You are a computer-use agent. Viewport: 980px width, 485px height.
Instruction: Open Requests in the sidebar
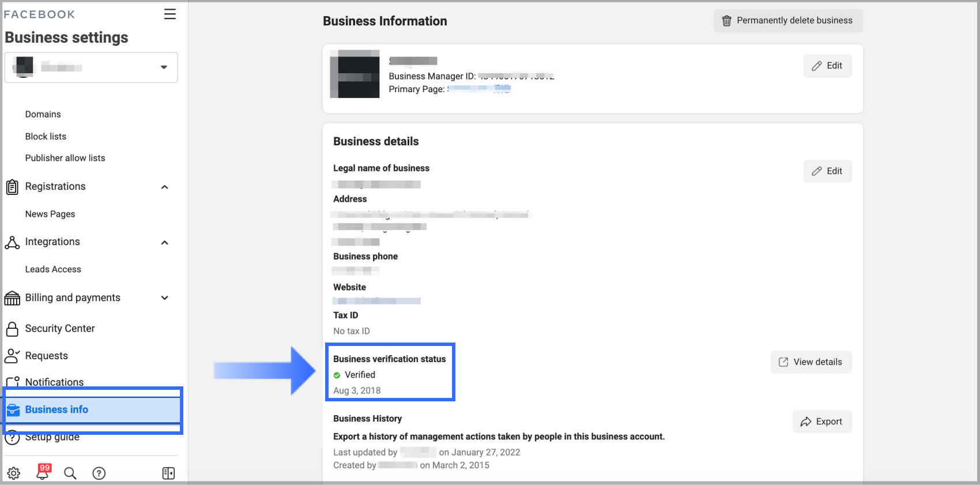click(46, 356)
